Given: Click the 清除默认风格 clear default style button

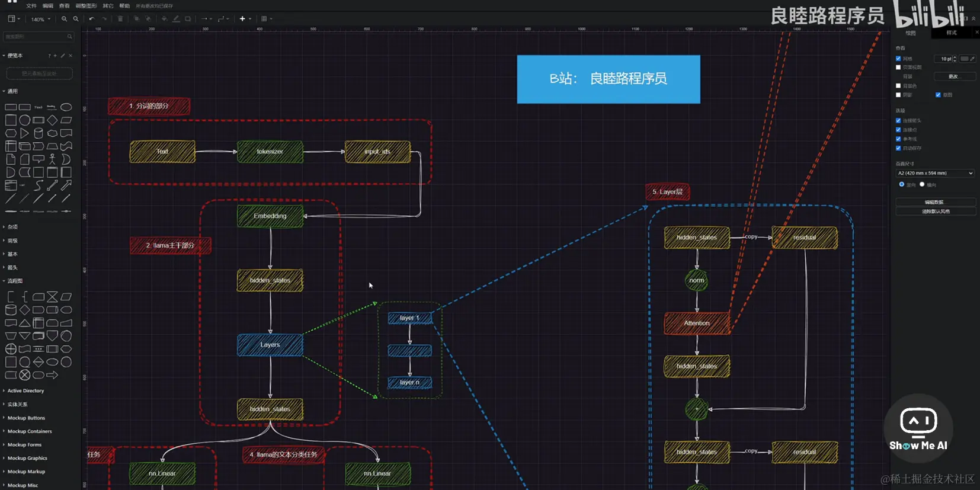Looking at the screenshot, I should (935, 212).
